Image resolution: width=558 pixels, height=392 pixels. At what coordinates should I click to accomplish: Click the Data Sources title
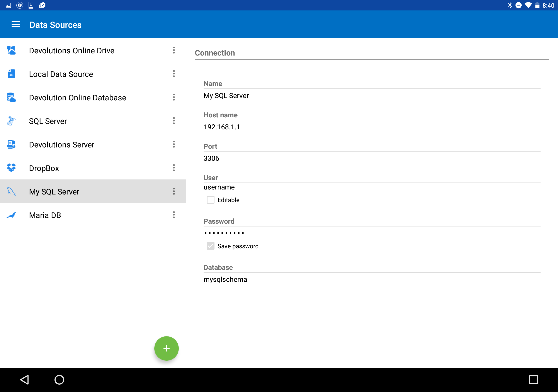[55, 25]
